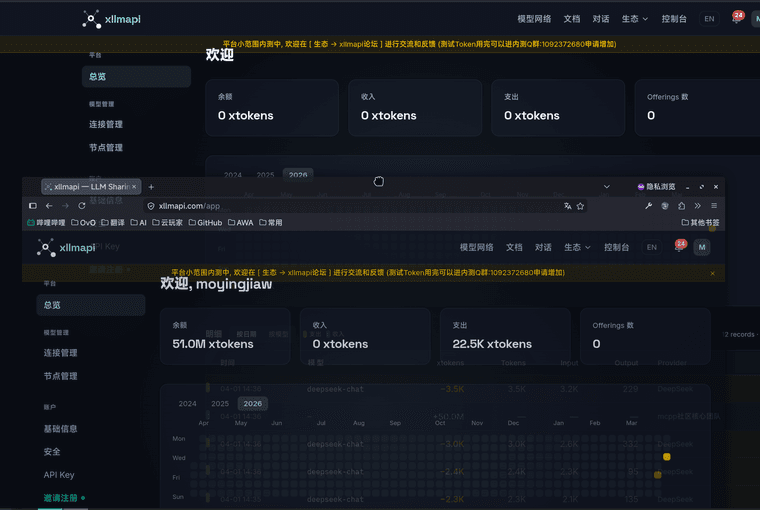Open 连接管理 in the background window sidebar

pos(106,125)
